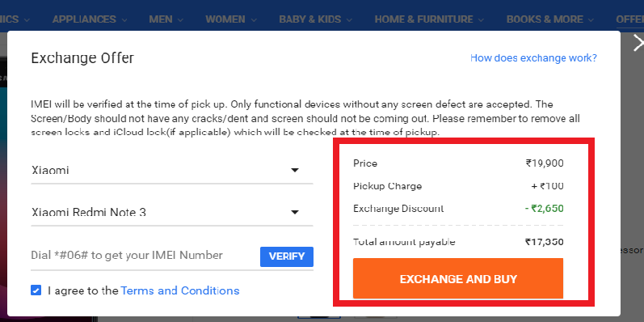Uncheck the Terms and Conditions agreement checkbox
The width and height of the screenshot is (644, 322).
tap(36, 290)
